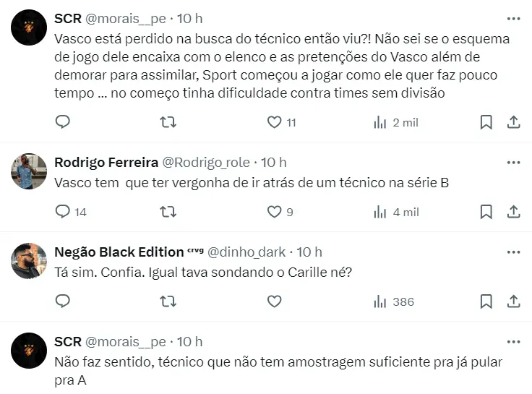
Task: Click Negão Black Edition's profile avatar
Action: pos(29,261)
